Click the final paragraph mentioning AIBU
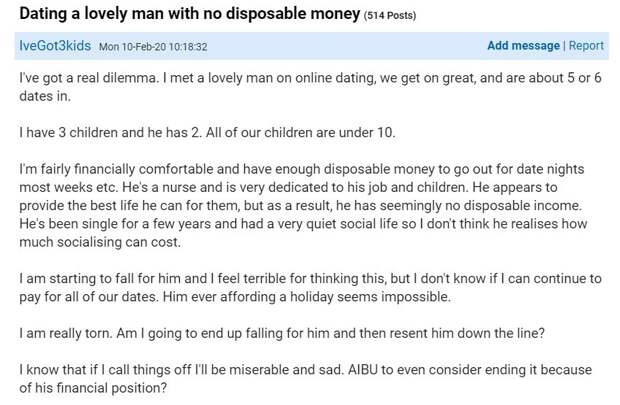The height and width of the screenshot is (405, 620). pos(306,379)
